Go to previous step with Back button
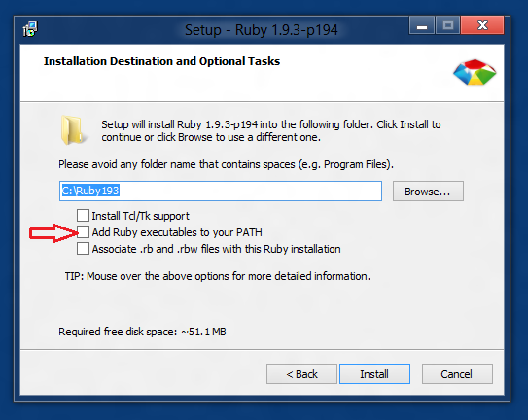The width and height of the screenshot is (528, 420). click(301, 374)
